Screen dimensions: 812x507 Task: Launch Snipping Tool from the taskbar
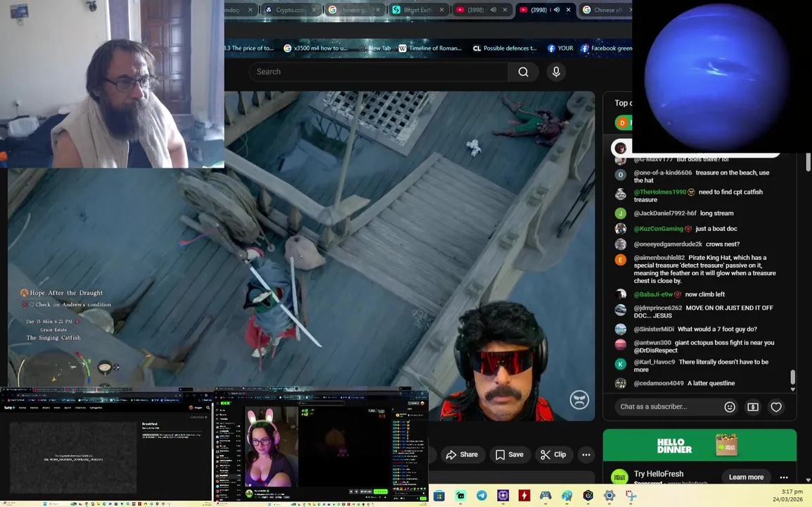point(630,496)
